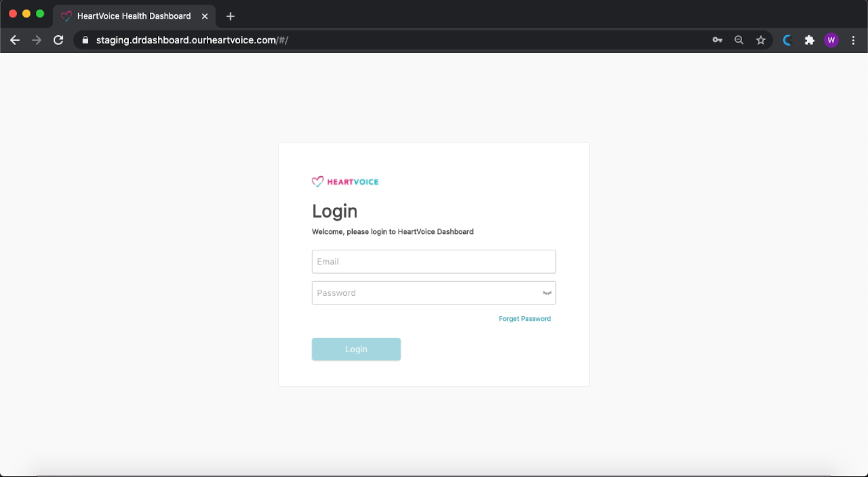Close the HeartVoice Health Dashboard tab

[205, 16]
